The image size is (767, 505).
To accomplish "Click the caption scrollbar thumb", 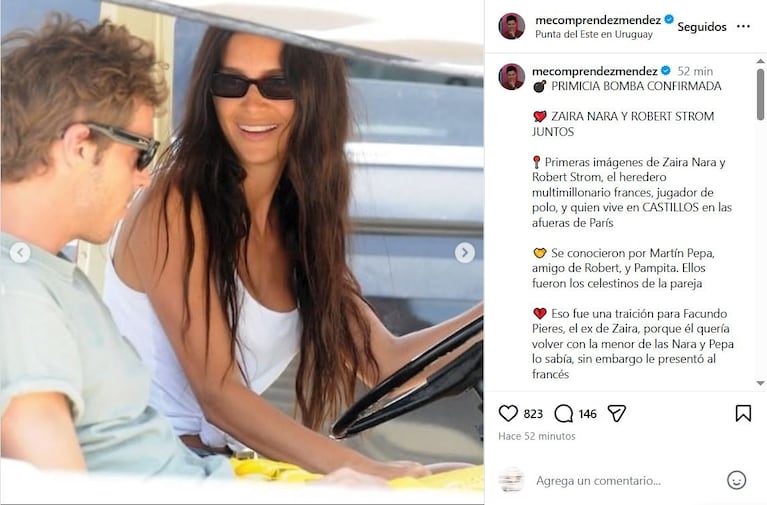I will [760, 94].
